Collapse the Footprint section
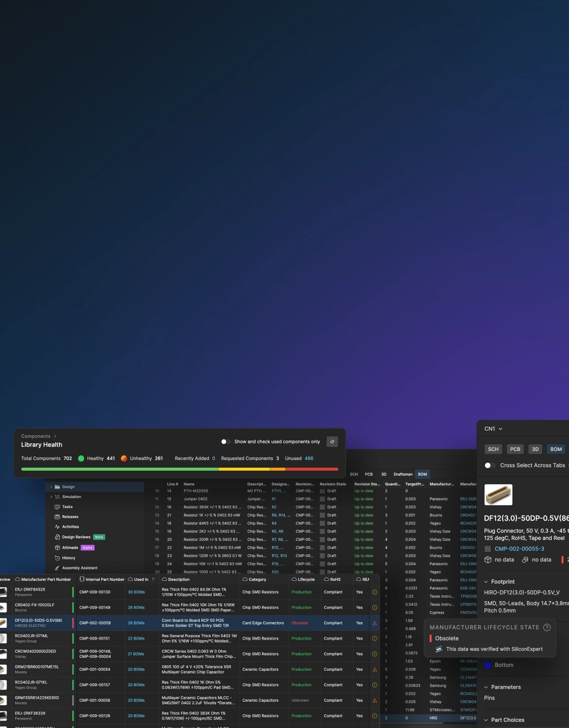 click(x=486, y=582)
